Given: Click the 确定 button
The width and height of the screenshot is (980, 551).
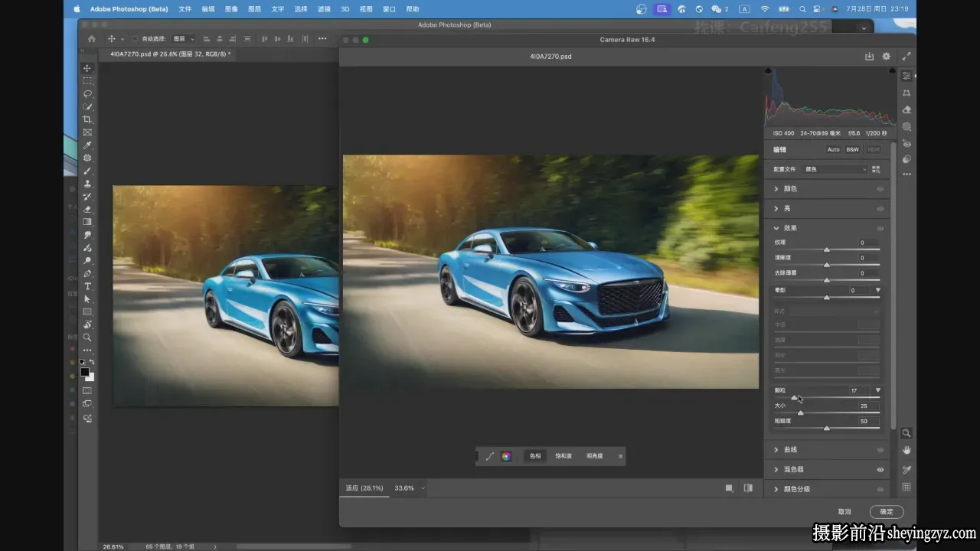Looking at the screenshot, I should click(887, 512).
